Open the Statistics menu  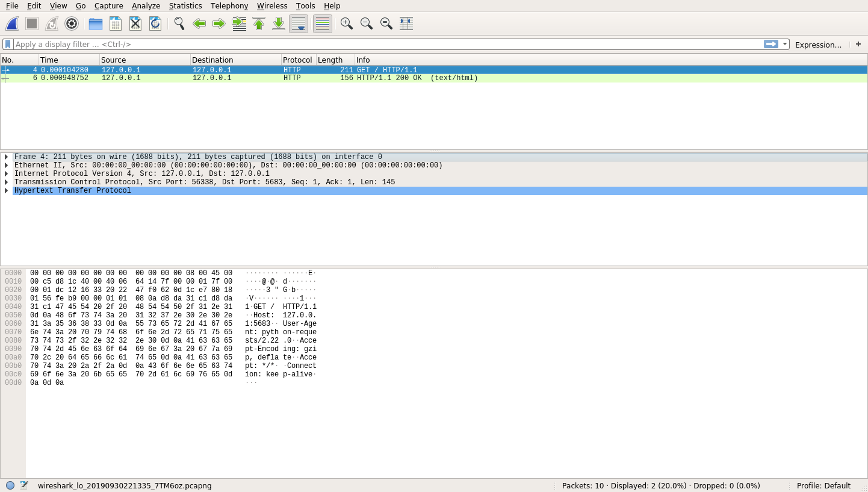coord(185,5)
